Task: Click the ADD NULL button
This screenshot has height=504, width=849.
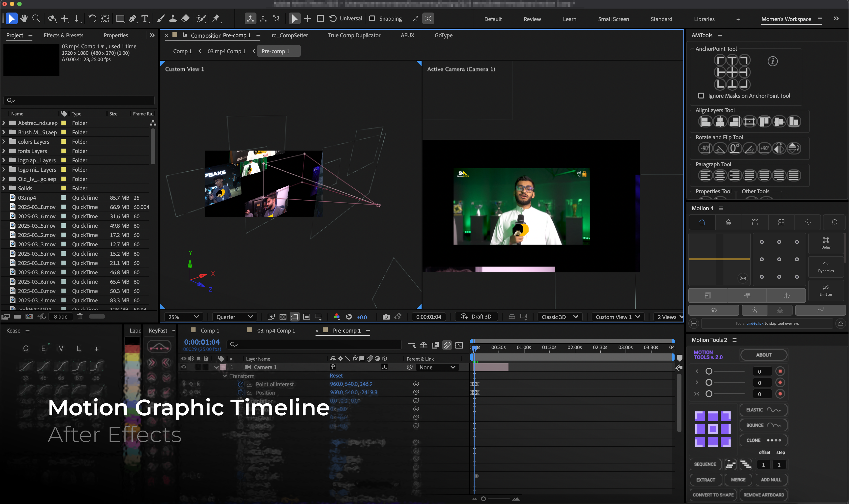Action: 771,479
